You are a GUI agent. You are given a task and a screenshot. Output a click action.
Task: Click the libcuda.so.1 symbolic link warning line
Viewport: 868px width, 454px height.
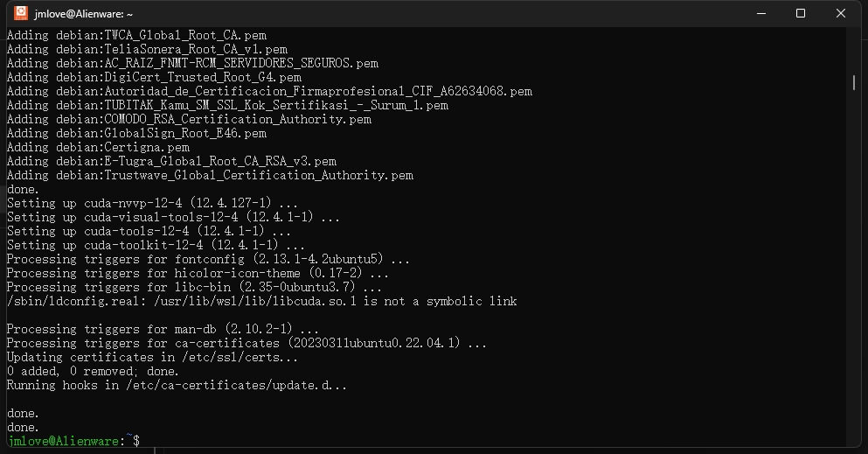pyautogui.click(x=262, y=301)
